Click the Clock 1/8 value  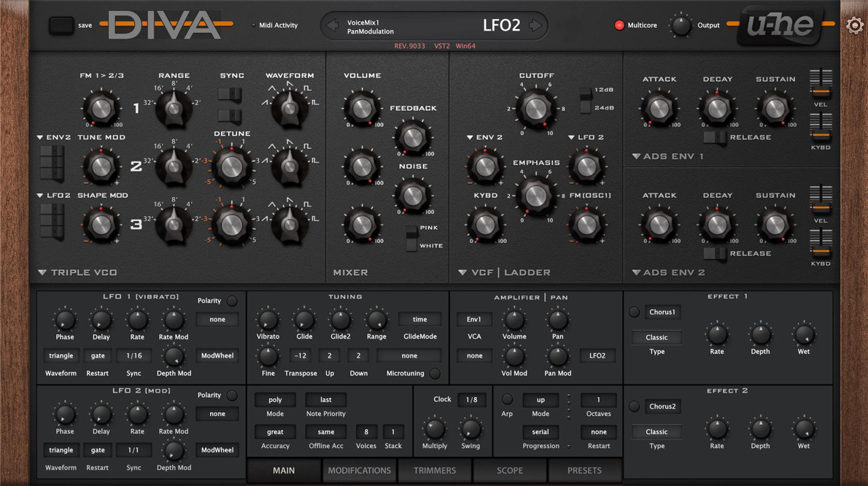point(471,400)
